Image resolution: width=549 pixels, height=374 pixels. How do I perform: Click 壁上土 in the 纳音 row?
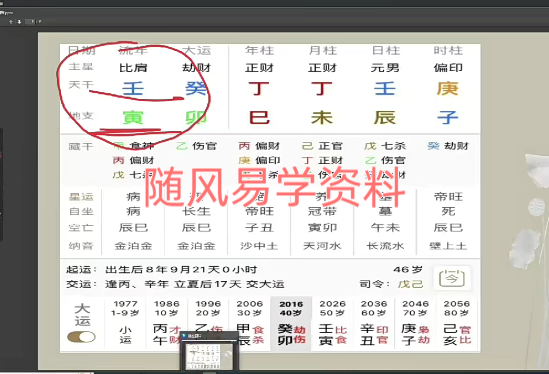[x=448, y=246]
